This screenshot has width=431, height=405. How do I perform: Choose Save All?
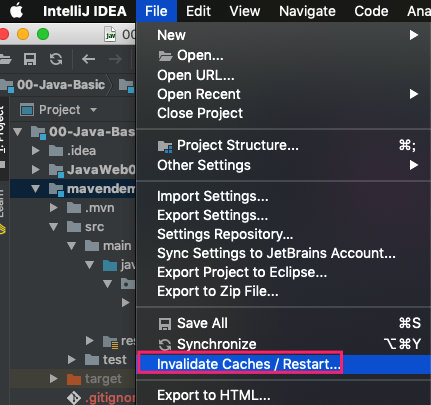(283, 323)
